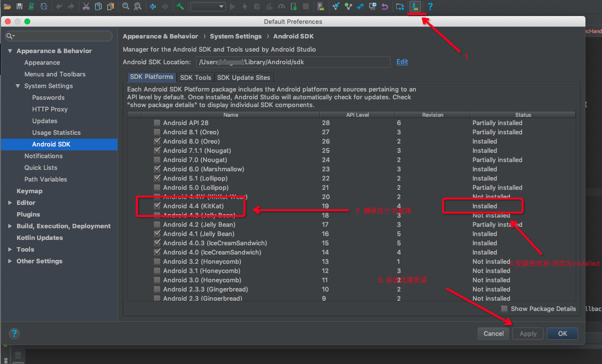Navigate Forward with the right arrow icon
Image resolution: width=602 pixels, height=364 pixels.
pyautogui.click(x=165, y=6)
